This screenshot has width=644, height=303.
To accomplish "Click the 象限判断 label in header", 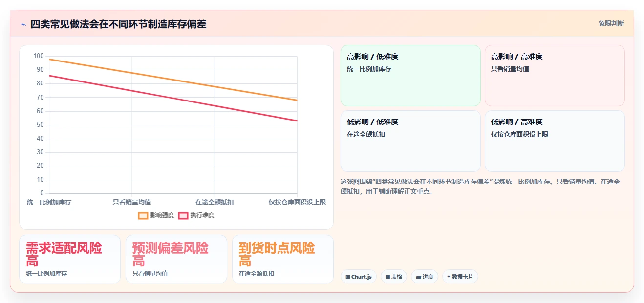I will [611, 23].
